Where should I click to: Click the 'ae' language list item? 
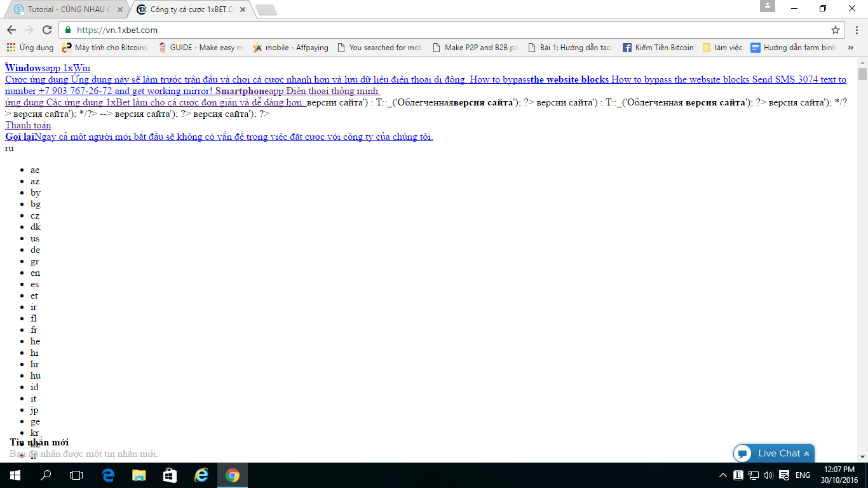click(35, 170)
